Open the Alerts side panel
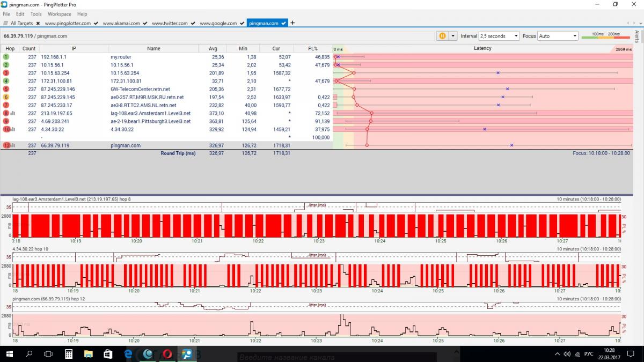 coord(637,36)
